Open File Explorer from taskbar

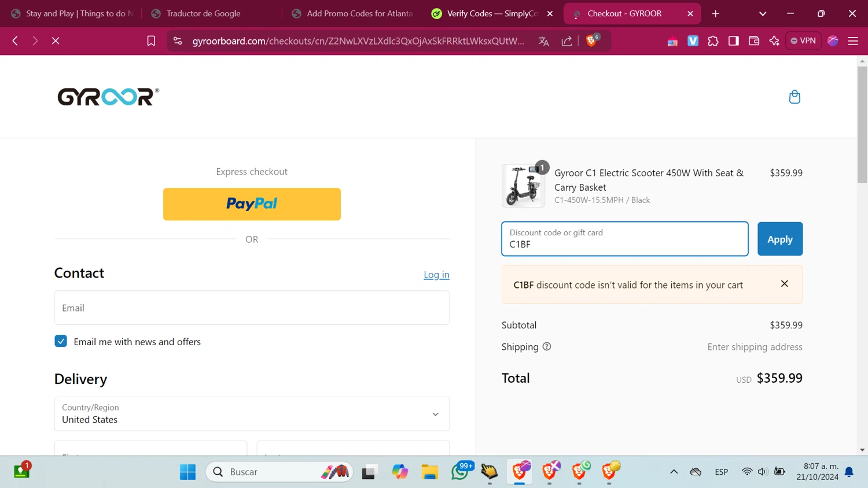click(x=429, y=472)
